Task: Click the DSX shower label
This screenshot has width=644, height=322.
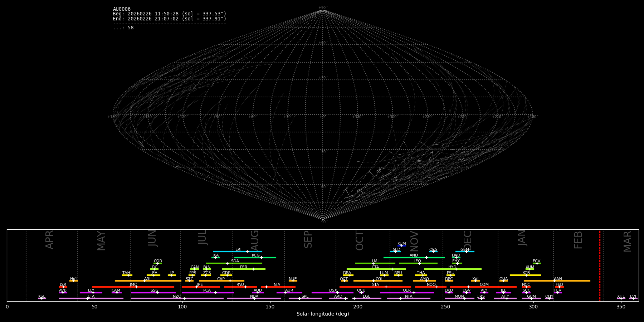Action: click(x=333, y=291)
